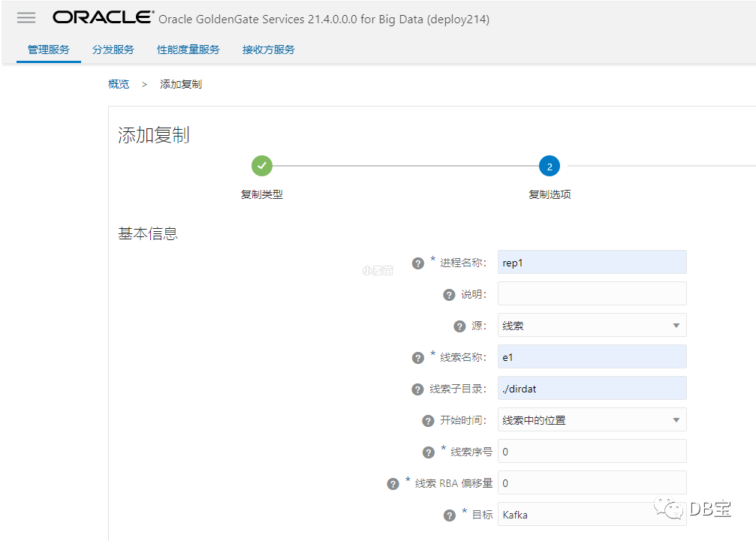Click 添加复制 breadcrumb text

[181, 84]
